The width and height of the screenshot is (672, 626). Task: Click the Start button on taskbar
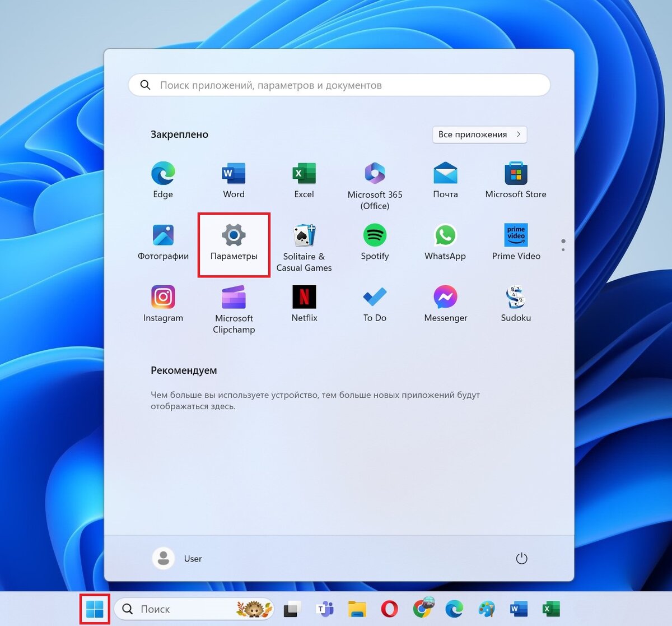[x=95, y=609]
